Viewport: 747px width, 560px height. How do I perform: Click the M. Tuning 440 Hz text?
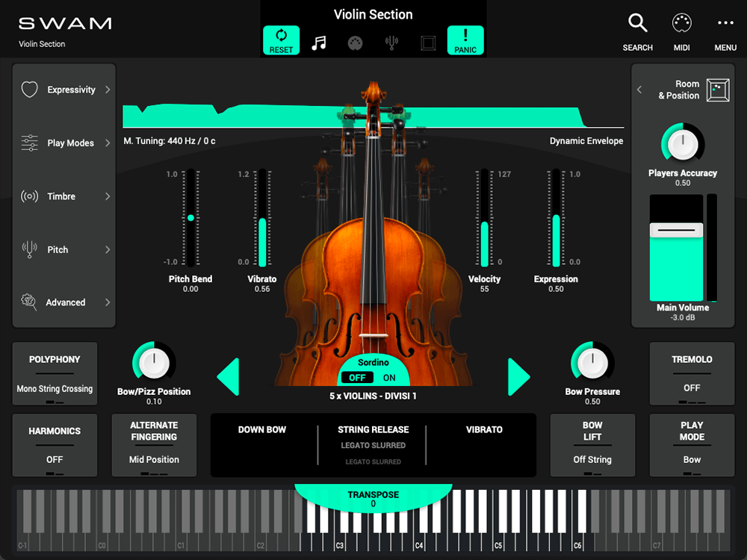click(169, 141)
